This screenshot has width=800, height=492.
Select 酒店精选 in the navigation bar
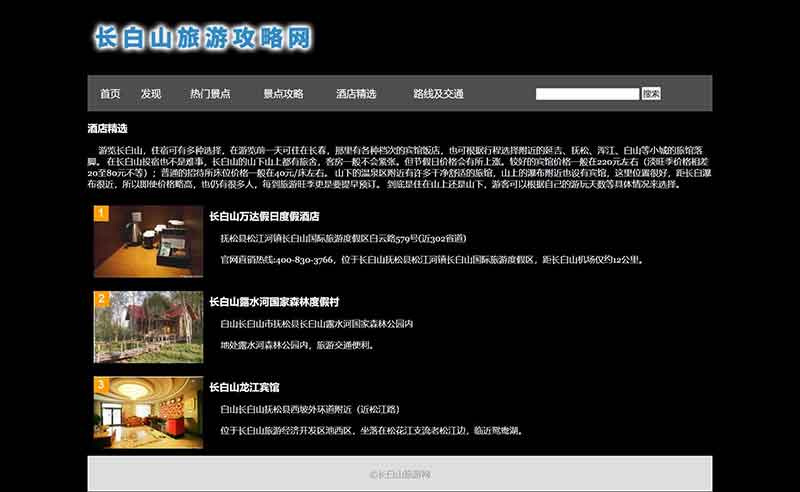356,94
